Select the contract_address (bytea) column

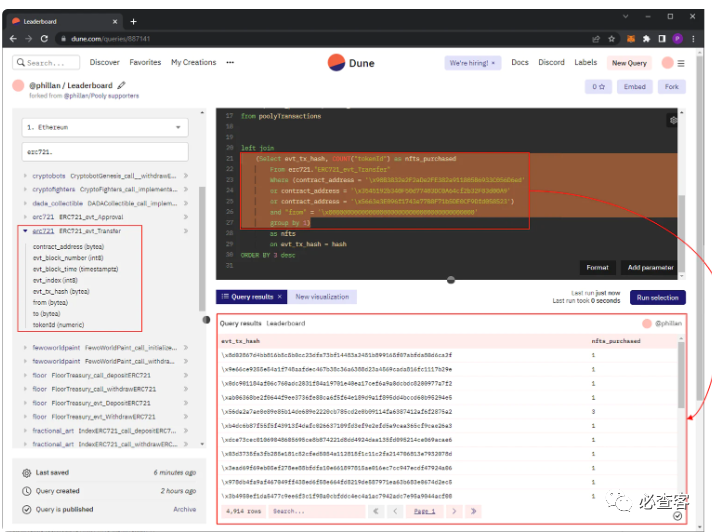click(68, 247)
